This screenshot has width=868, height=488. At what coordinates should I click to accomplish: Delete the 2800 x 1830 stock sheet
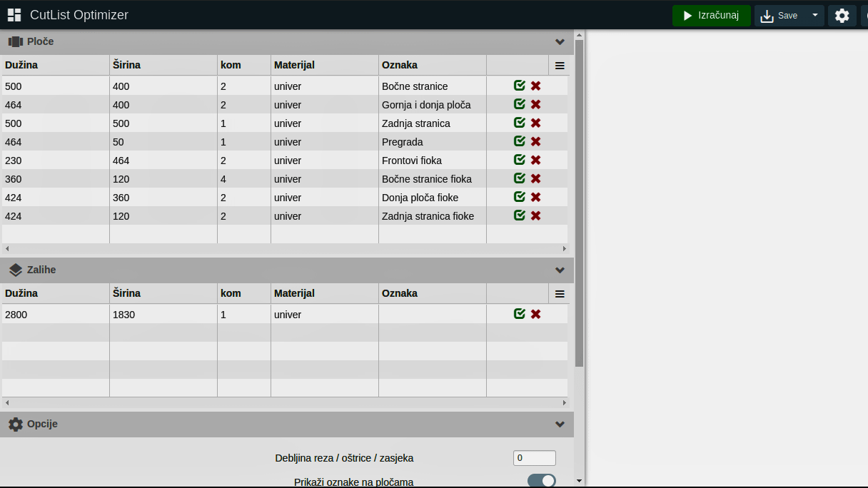[535, 315]
